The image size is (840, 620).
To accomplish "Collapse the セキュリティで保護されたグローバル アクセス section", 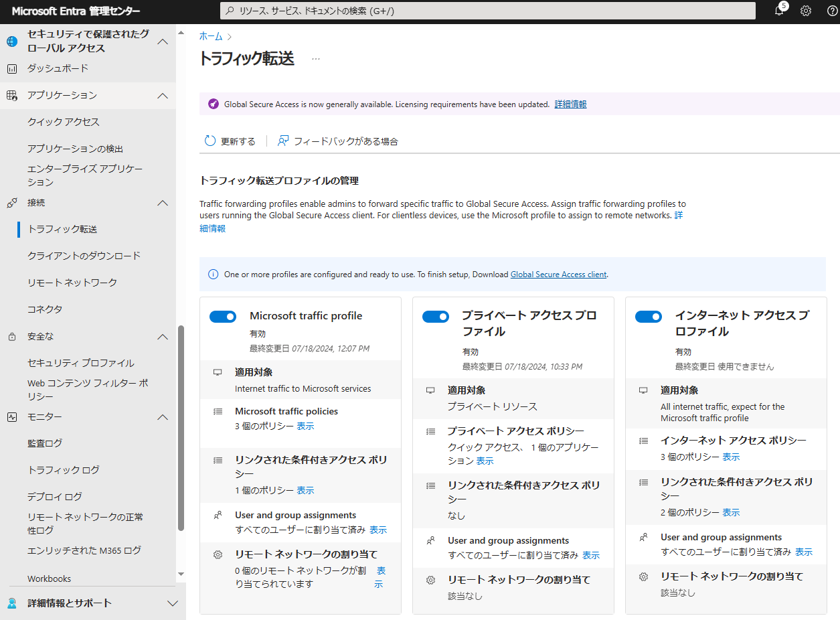I will tap(163, 42).
